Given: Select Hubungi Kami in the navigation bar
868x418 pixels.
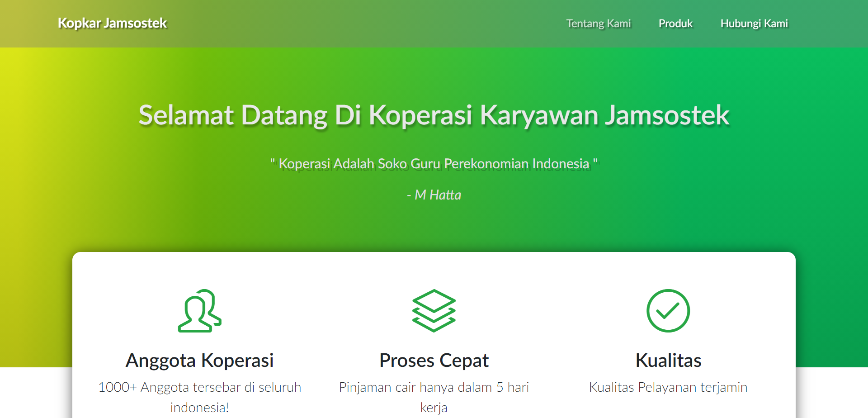Looking at the screenshot, I should click(754, 23).
